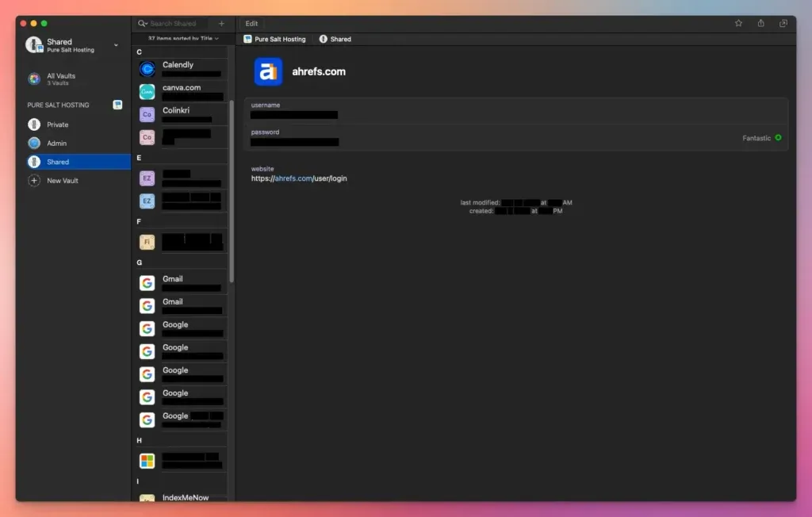Viewport: 812px width, 517px height.
Task: Open the search options magnifier dropdown
Action: (143, 24)
